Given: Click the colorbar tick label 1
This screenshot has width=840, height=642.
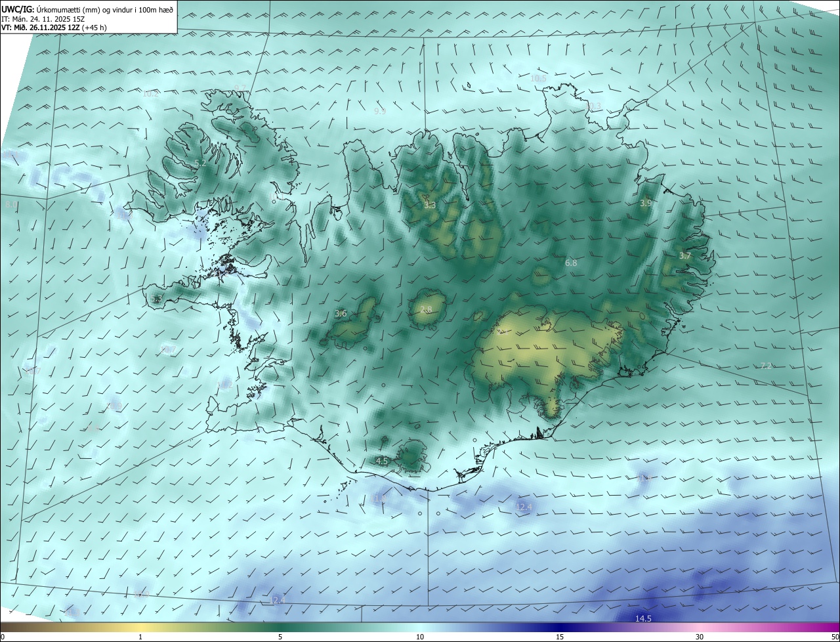Looking at the screenshot, I should [x=140, y=637].
